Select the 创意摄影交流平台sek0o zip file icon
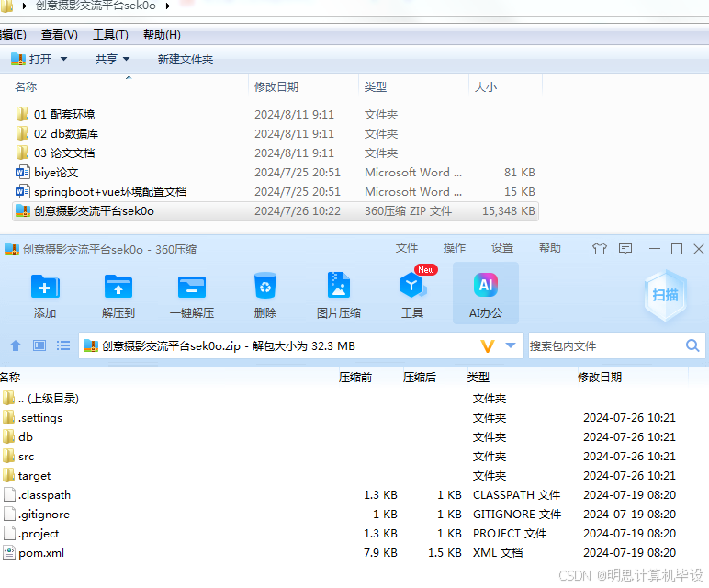The width and height of the screenshot is (709, 588). pyautogui.click(x=23, y=210)
